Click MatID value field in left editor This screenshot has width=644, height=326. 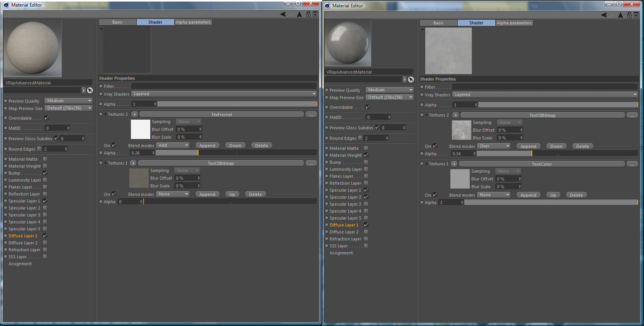57,128
